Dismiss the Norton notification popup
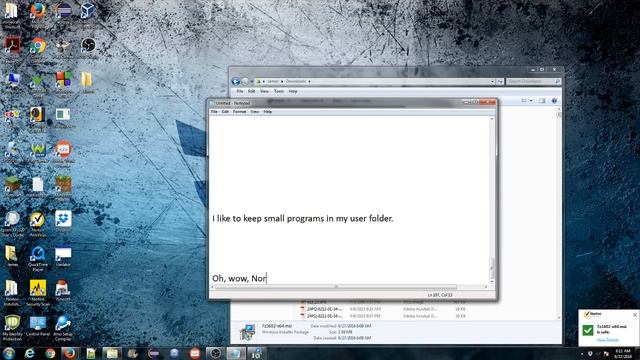The width and height of the screenshot is (640, 360). pos(635,315)
